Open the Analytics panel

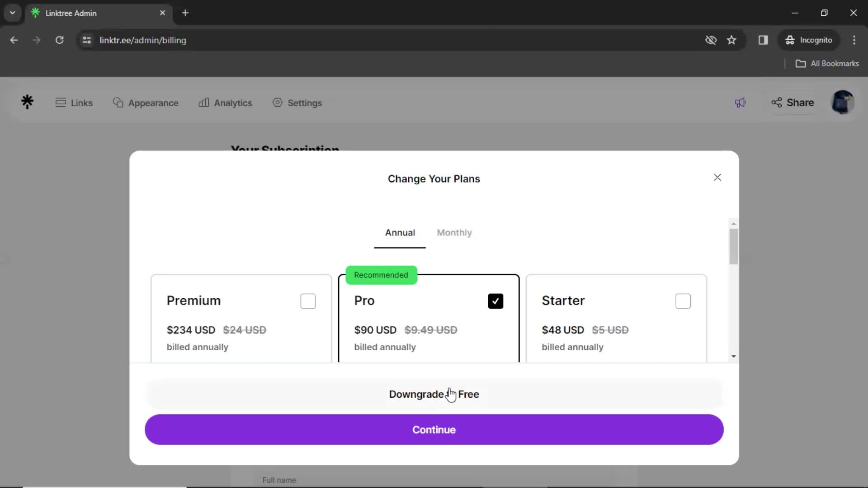225,103
